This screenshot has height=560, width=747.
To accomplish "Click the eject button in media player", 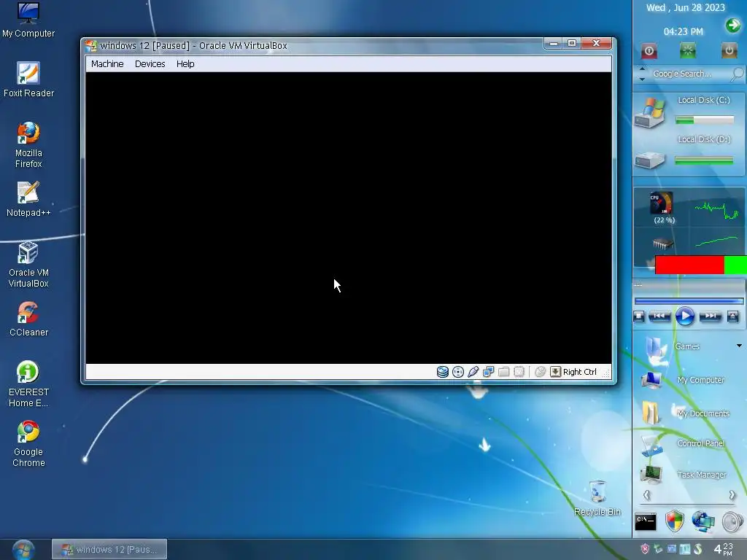I will pos(732,316).
